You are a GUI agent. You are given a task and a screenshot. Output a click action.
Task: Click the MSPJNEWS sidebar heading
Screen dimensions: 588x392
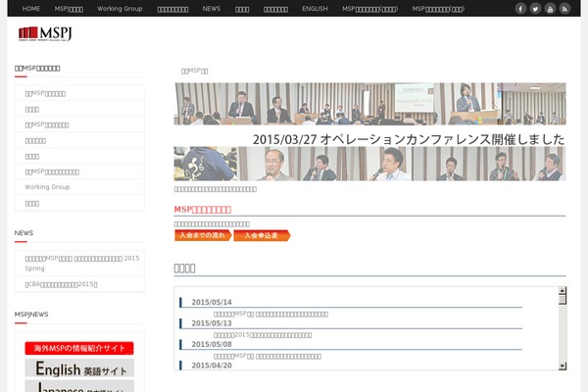31,315
